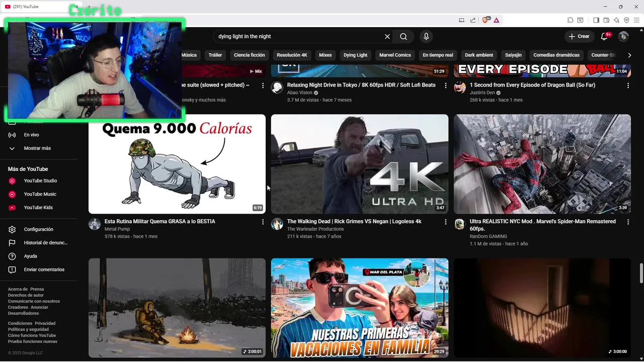Play the Rick Grimes 4K Ultra HD thumbnail
The image size is (644, 362).
pyautogui.click(x=360, y=164)
